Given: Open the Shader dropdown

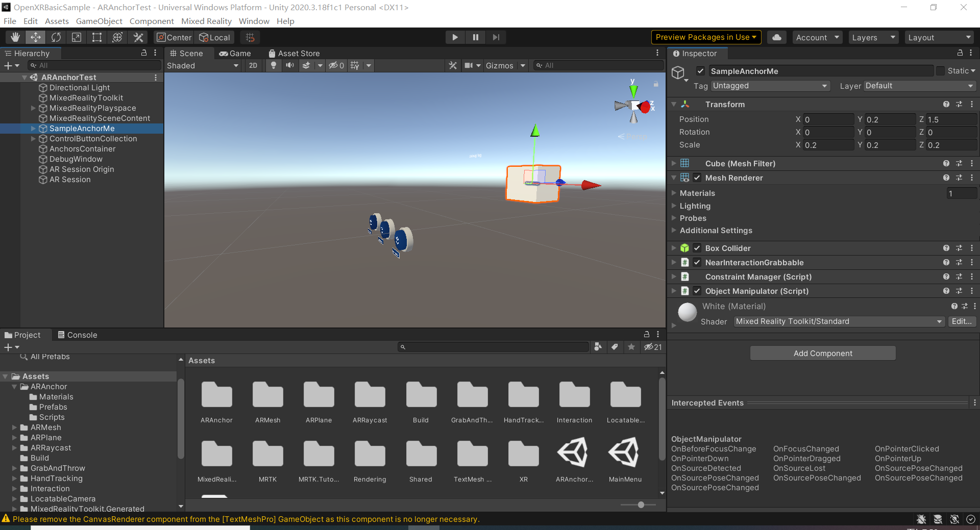Looking at the screenshot, I should (x=839, y=321).
